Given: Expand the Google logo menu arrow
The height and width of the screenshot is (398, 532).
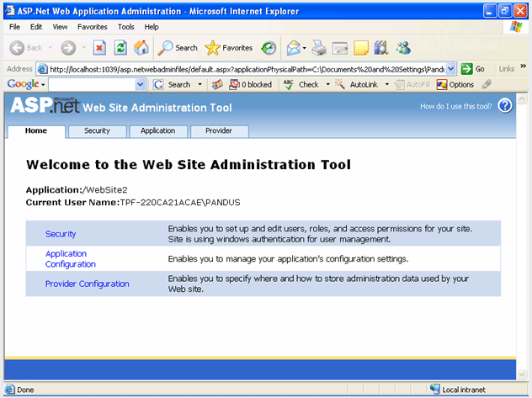Looking at the screenshot, I should pyautogui.click(x=43, y=85).
